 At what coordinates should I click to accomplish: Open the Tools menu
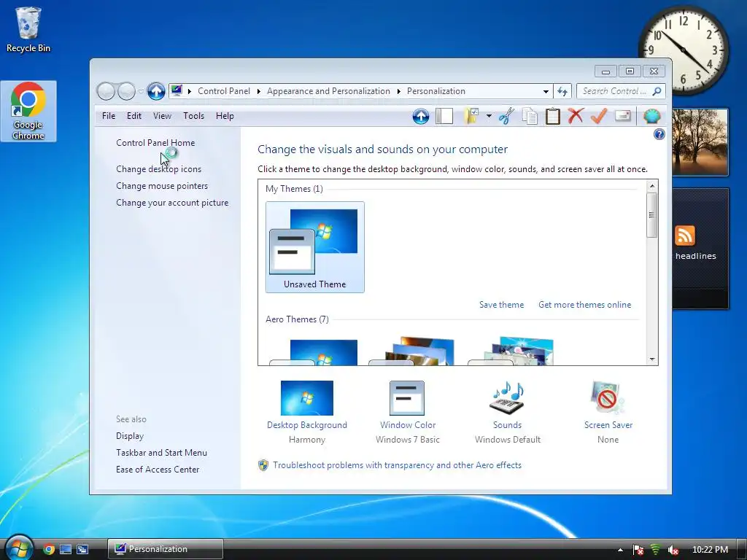click(x=193, y=116)
